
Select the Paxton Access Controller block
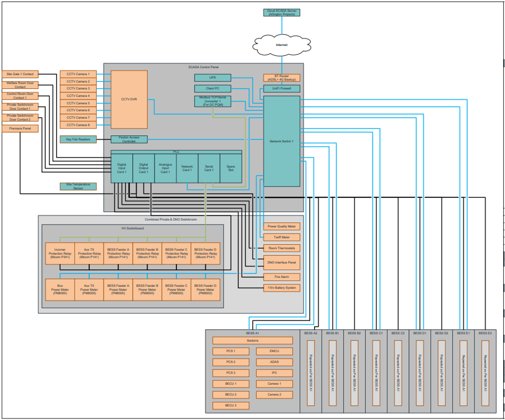click(129, 139)
